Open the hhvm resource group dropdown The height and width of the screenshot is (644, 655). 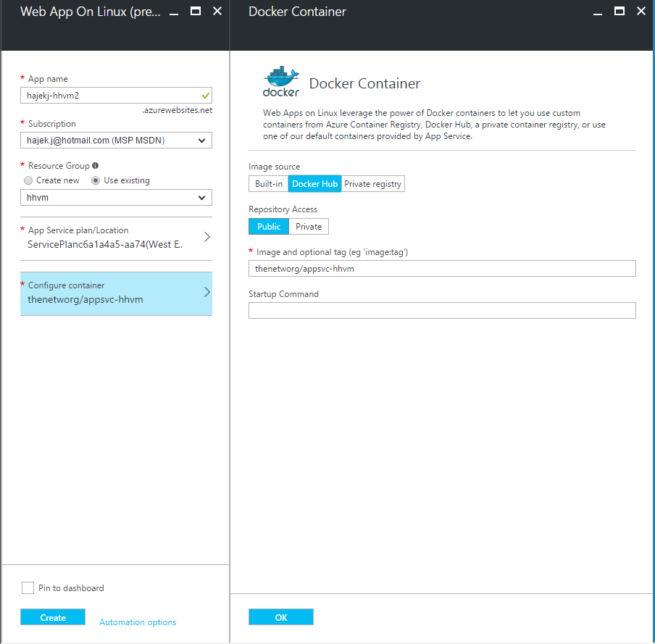pos(116,198)
